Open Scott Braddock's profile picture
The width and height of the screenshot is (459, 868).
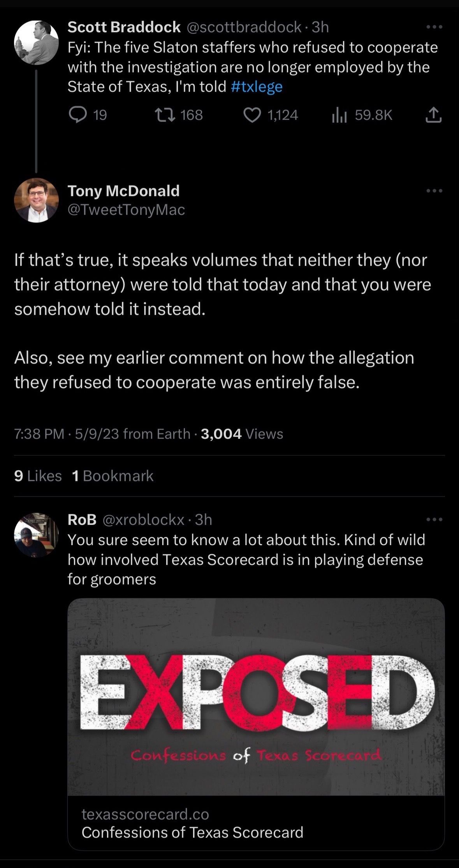[36, 42]
